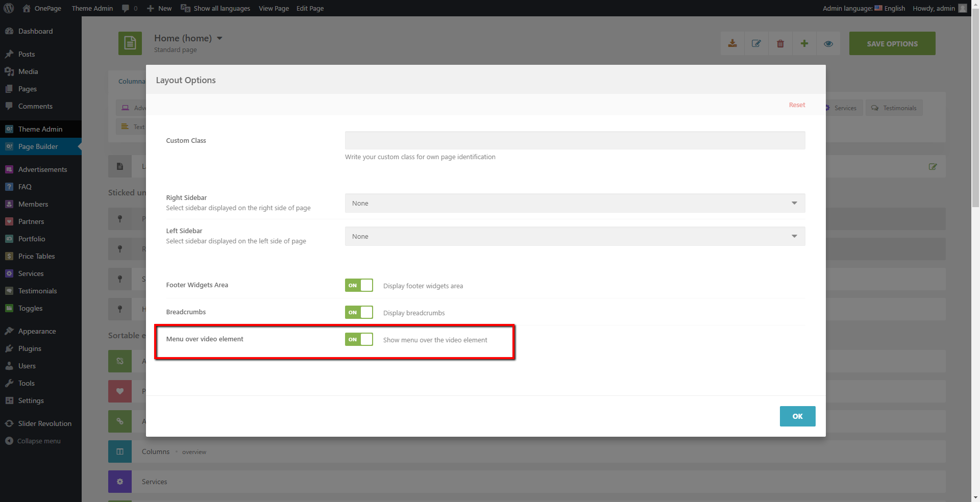The image size is (980, 502).
Task: Click OK to confirm Layout Options
Action: tap(797, 416)
